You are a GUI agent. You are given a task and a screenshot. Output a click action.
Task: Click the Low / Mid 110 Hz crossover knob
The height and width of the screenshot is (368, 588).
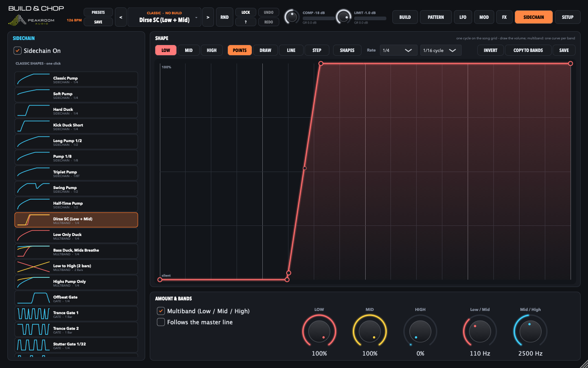[480, 331]
